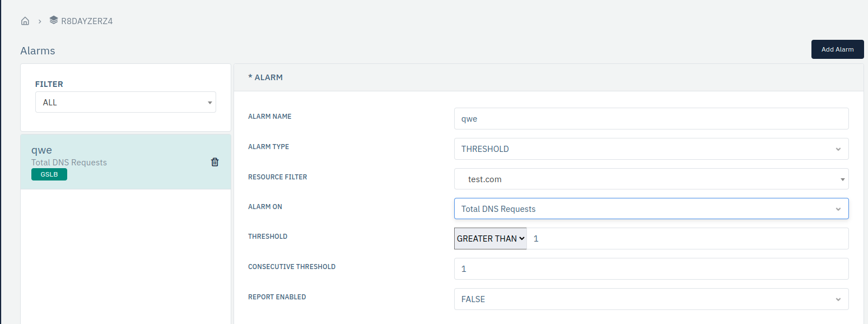Focus the Alarm Name field containing qwe

tap(651, 119)
